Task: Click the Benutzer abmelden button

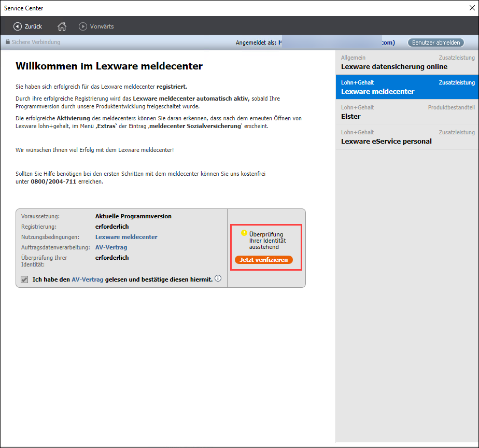Action: pos(436,43)
